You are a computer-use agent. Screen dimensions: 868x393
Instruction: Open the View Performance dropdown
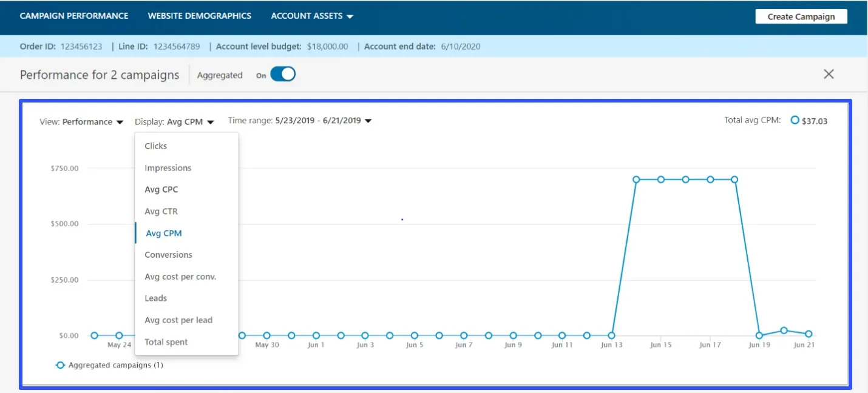82,121
